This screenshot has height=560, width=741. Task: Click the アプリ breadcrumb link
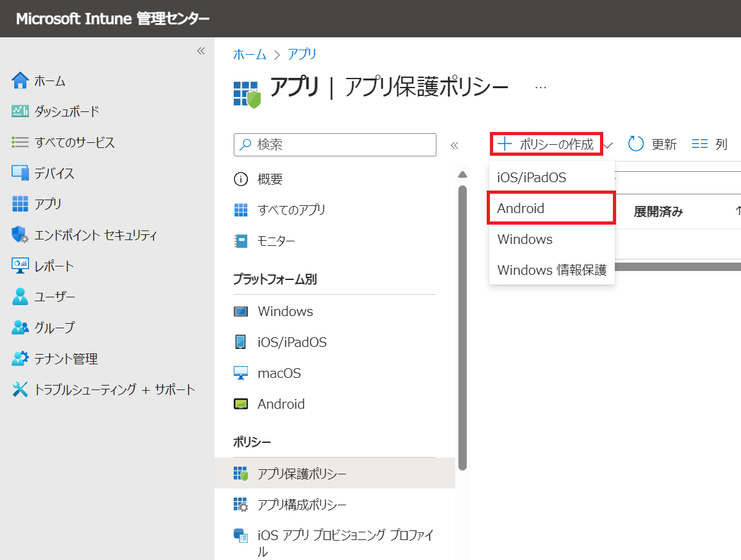pyautogui.click(x=301, y=54)
